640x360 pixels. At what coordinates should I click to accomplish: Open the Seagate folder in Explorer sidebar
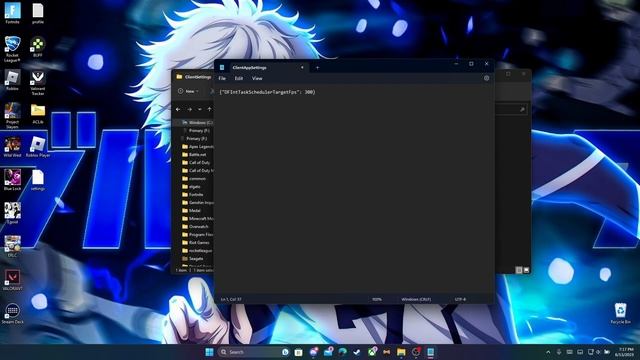point(193,258)
